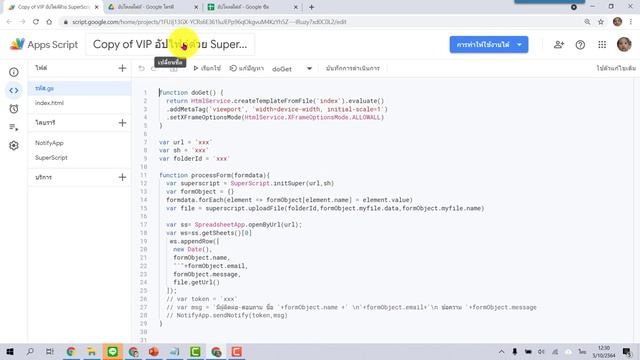This screenshot has width=640, height=360.
Task: Click line 11 processForm function declaration
Action: tap(214, 175)
